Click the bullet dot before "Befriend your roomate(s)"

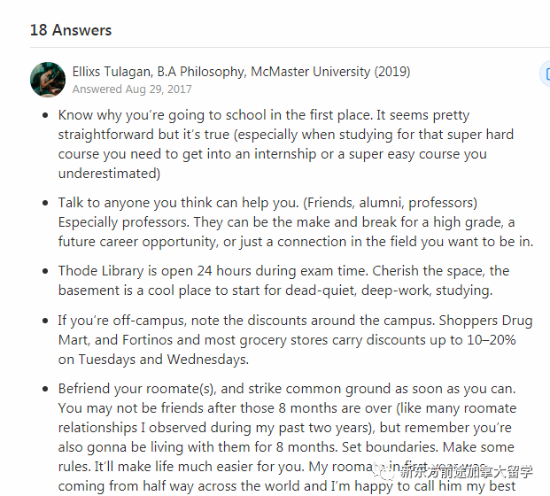click(x=45, y=389)
